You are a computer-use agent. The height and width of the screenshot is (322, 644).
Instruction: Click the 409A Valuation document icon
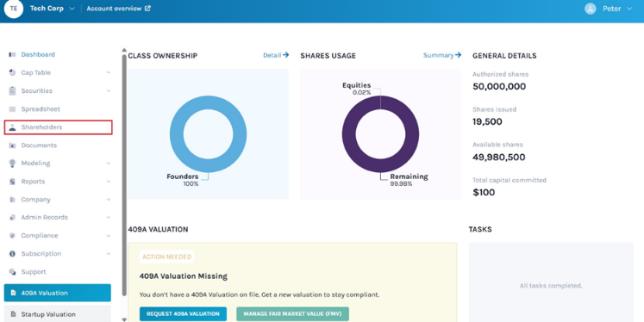[13, 293]
